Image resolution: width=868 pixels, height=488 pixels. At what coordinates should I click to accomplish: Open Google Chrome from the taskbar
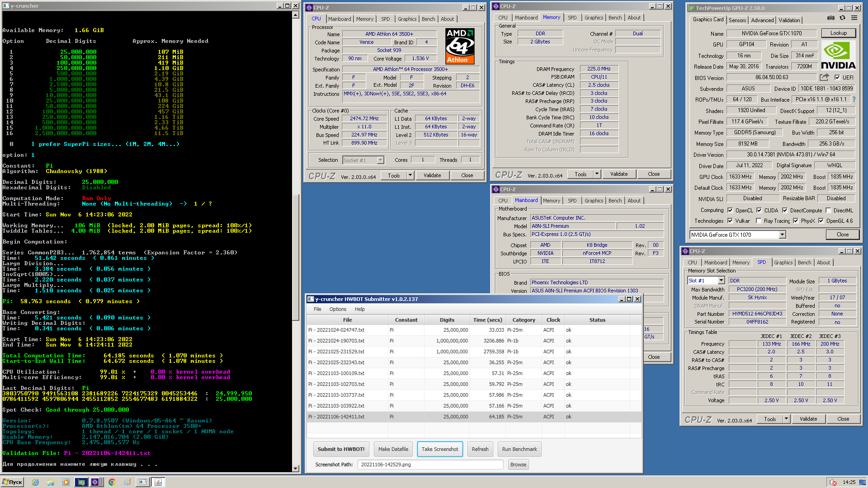(112, 482)
